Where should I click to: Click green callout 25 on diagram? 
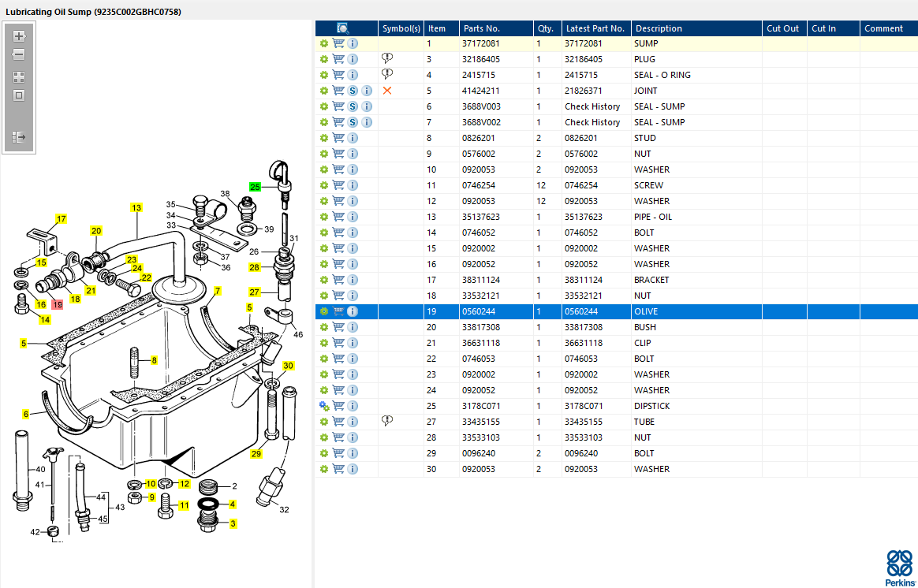pyautogui.click(x=255, y=187)
